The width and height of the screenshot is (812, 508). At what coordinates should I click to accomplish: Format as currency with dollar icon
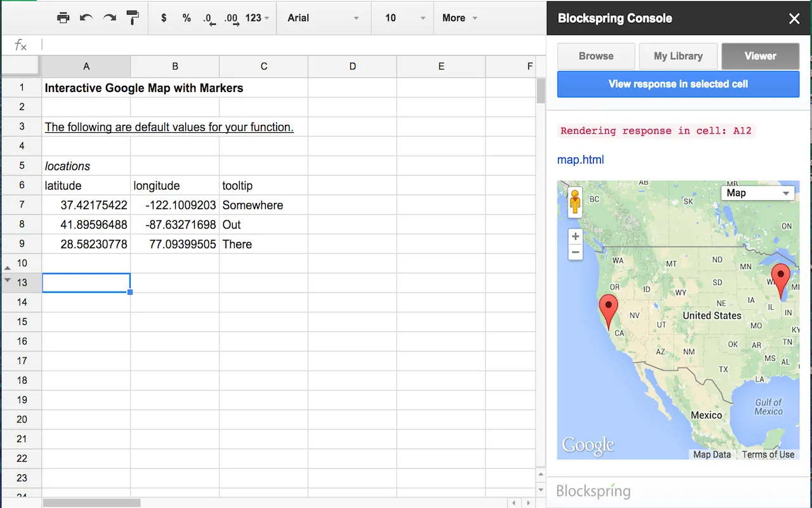click(x=164, y=18)
